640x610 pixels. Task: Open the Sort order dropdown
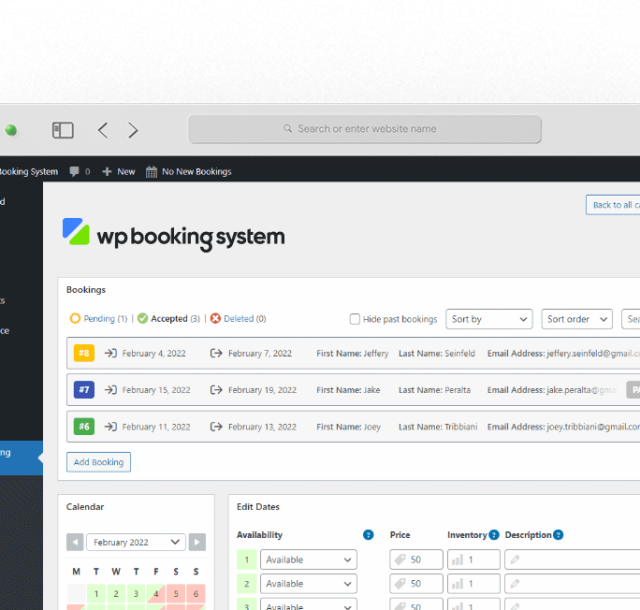point(577,319)
